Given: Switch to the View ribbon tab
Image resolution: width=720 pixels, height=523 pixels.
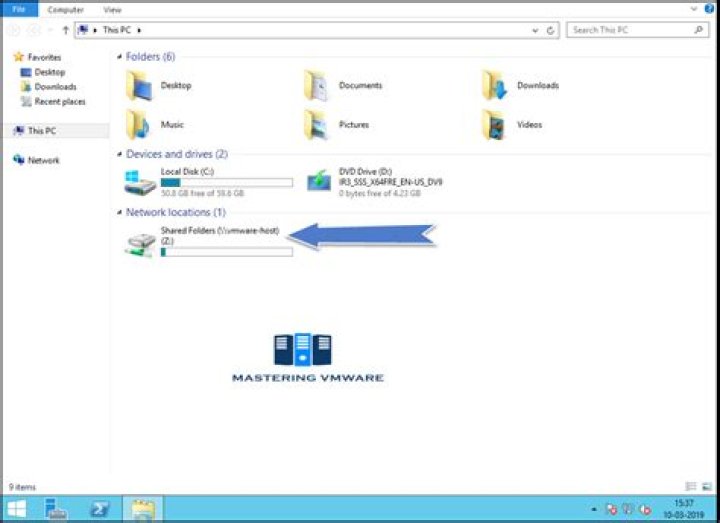Looking at the screenshot, I should coord(112,9).
